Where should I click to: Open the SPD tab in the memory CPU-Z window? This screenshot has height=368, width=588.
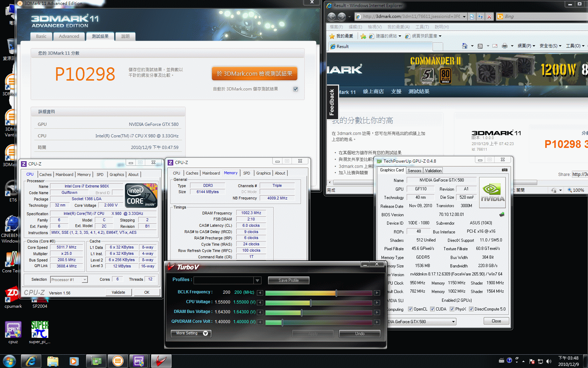point(247,173)
